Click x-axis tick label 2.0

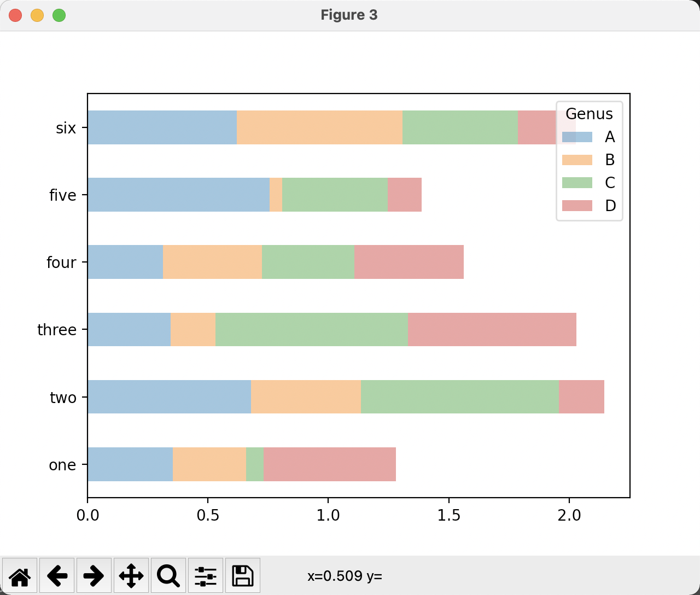[569, 515]
